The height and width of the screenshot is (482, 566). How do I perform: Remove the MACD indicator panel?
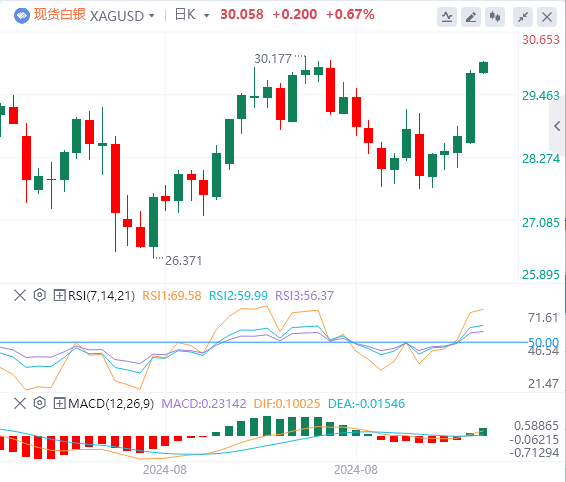click(x=20, y=403)
